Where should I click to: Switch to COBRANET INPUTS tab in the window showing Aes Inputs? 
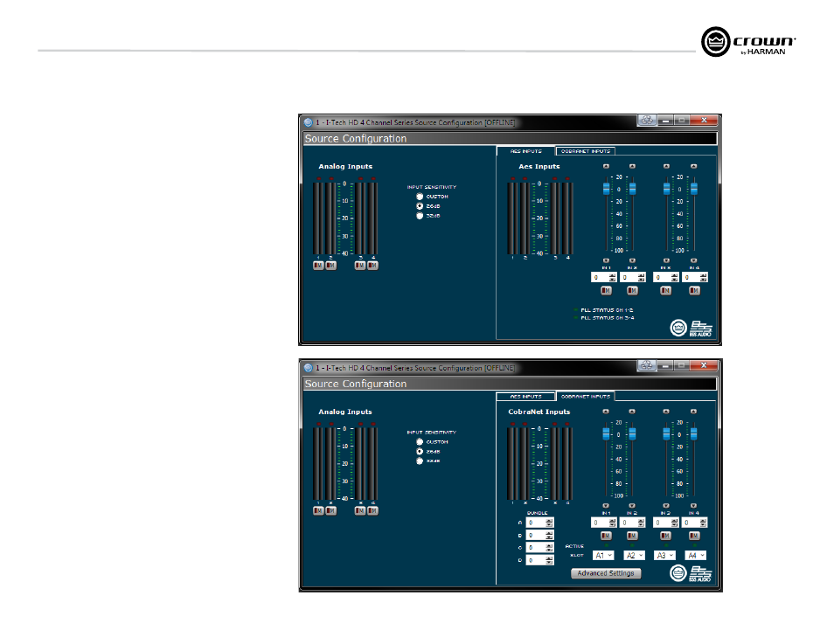pyautogui.click(x=586, y=151)
